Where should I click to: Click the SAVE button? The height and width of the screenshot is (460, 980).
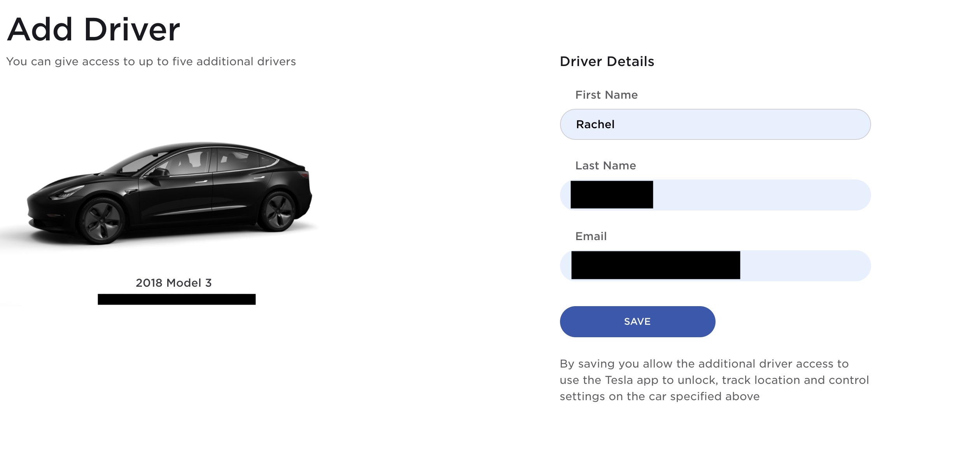coord(637,321)
